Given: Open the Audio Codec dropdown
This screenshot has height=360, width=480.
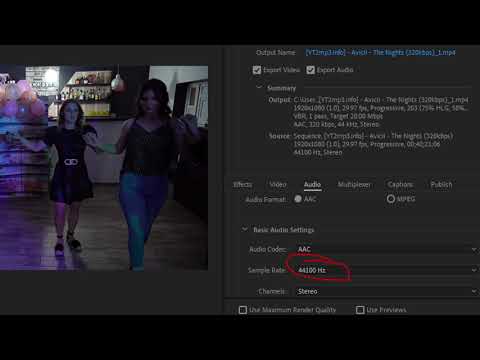Looking at the screenshot, I should pyautogui.click(x=387, y=249).
